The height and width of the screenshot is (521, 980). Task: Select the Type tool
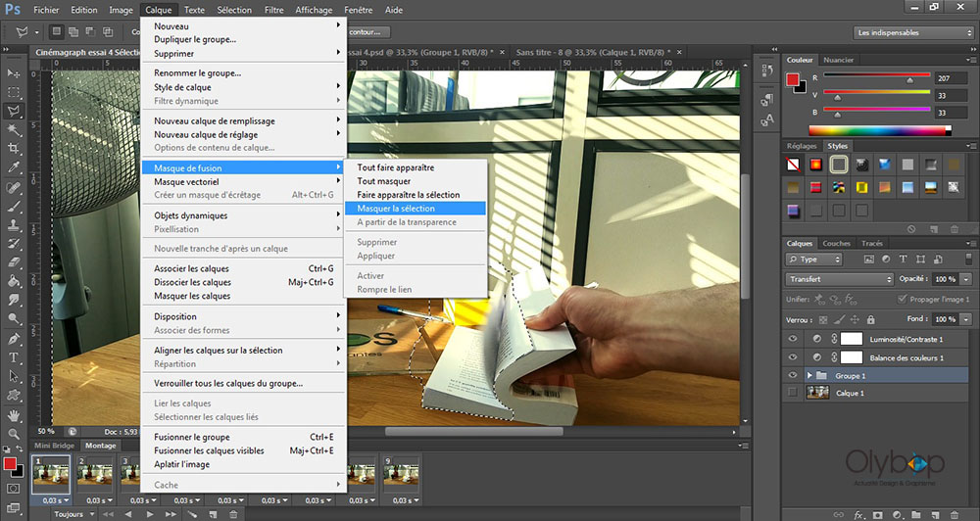[13, 357]
